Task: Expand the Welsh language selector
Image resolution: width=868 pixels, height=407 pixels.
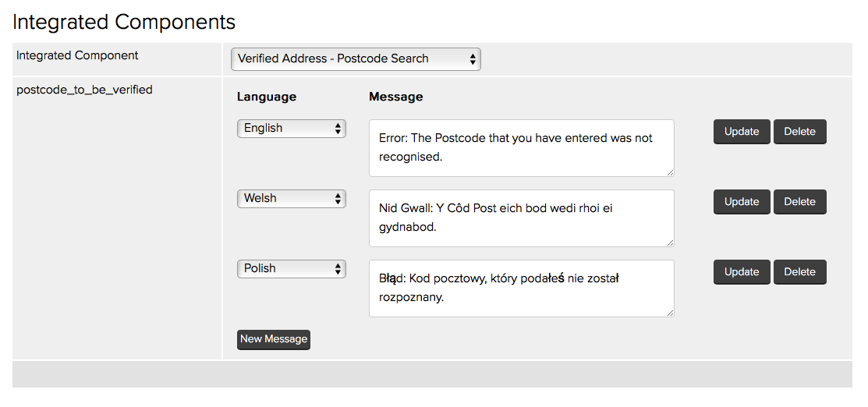Action: (x=291, y=199)
